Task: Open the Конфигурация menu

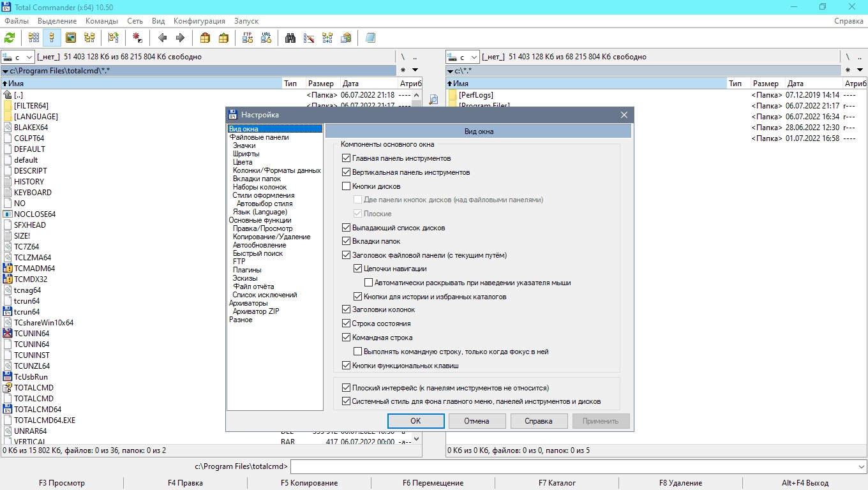Action: [x=199, y=21]
